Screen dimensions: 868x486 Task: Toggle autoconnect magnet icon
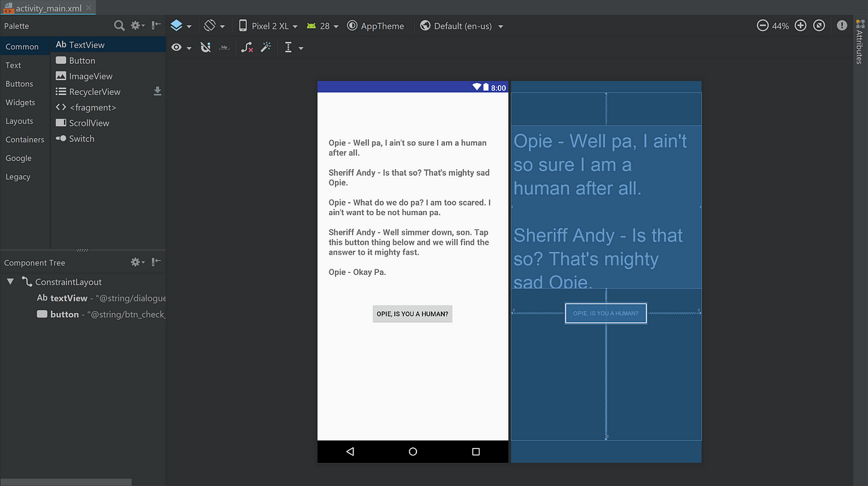tap(205, 48)
